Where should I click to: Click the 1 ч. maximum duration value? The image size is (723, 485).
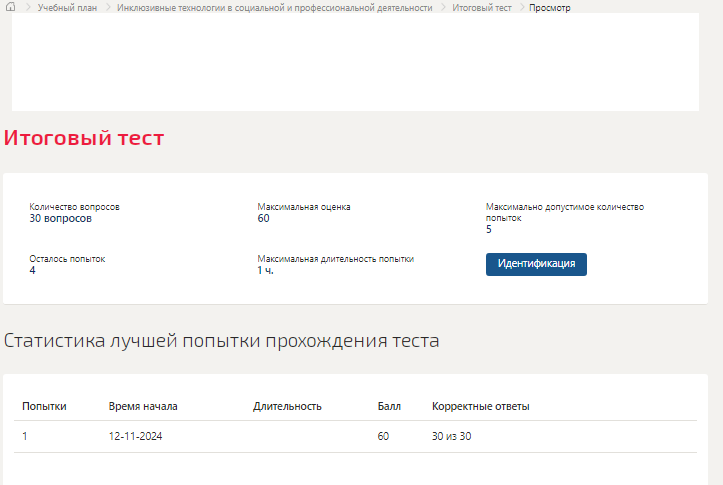pos(265,270)
